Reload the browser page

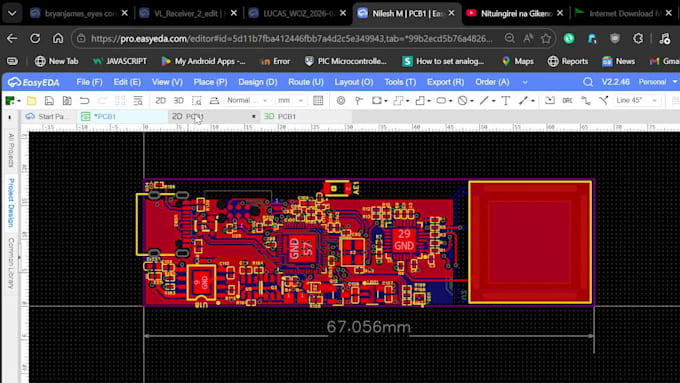click(35, 39)
